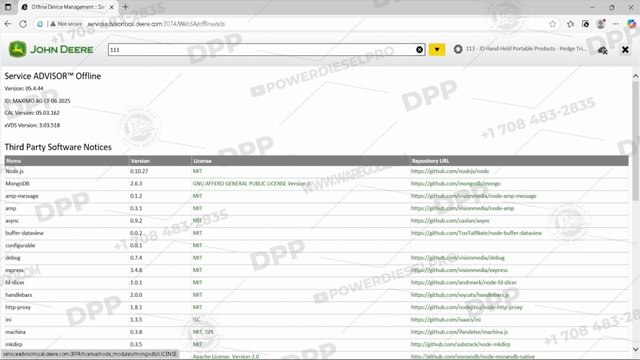Open the node-http-proxy repository link
Screen dimensions: 640x360
click(467, 307)
